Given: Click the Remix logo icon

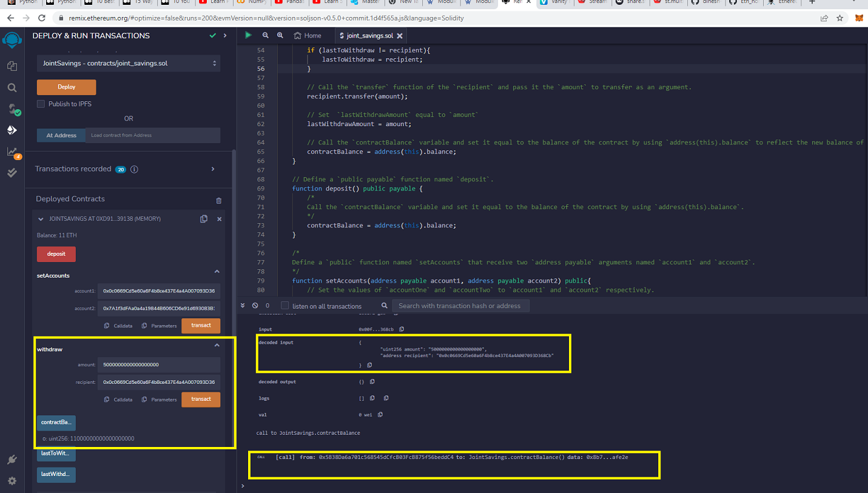Looking at the screenshot, I should [x=12, y=40].
